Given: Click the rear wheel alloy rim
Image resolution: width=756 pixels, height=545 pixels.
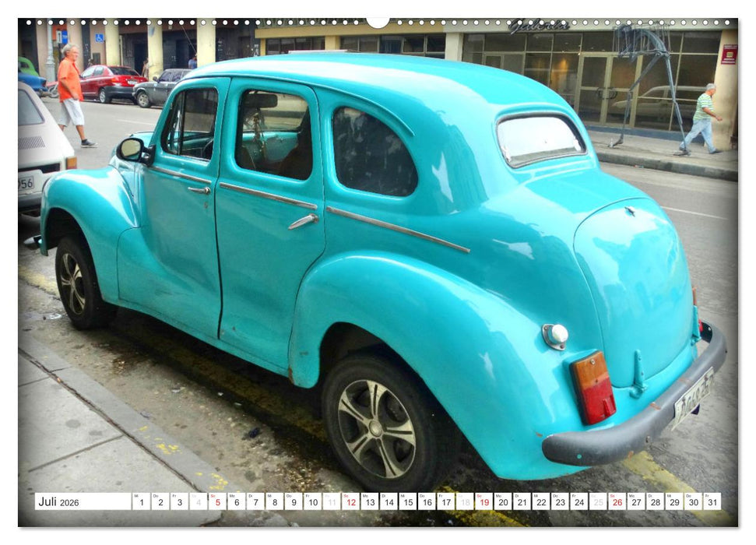Looking at the screenshot, I should (x=376, y=428).
